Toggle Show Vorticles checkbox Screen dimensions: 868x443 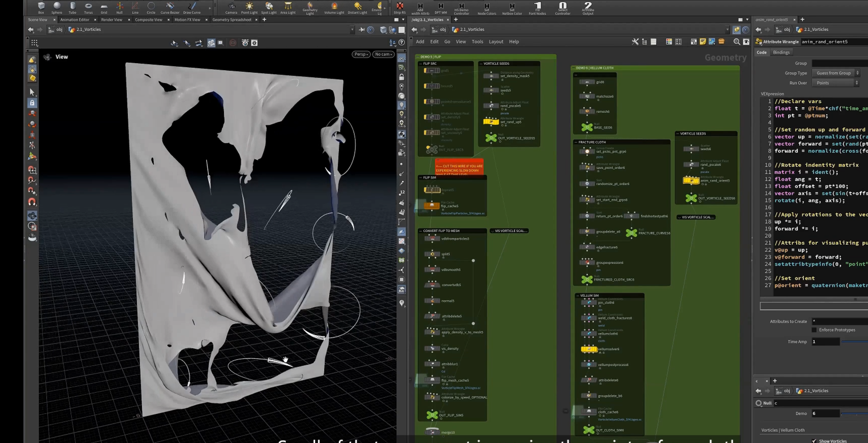[x=814, y=441]
